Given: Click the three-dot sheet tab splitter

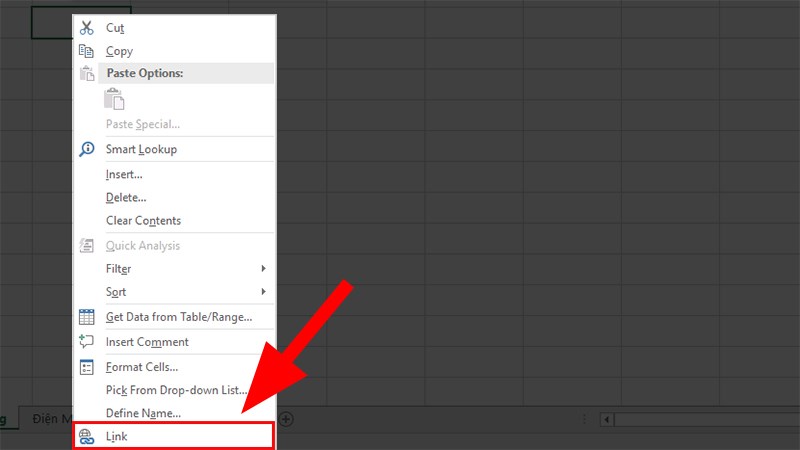Looking at the screenshot, I should click(x=584, y=419).
